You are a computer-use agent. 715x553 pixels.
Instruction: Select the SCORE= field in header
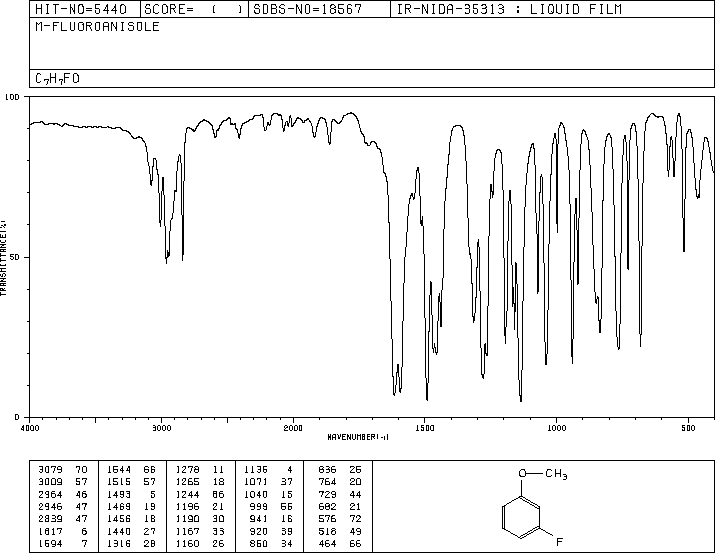(x=194, y=9)
